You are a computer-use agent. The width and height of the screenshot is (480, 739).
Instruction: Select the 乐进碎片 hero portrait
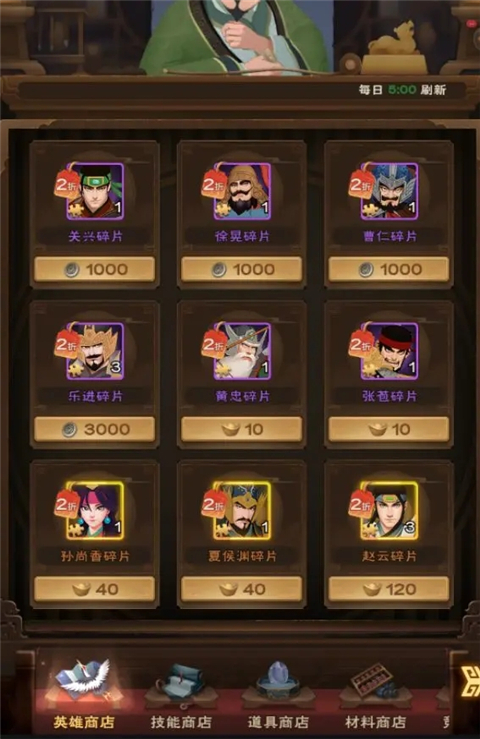tap(95, 351)
